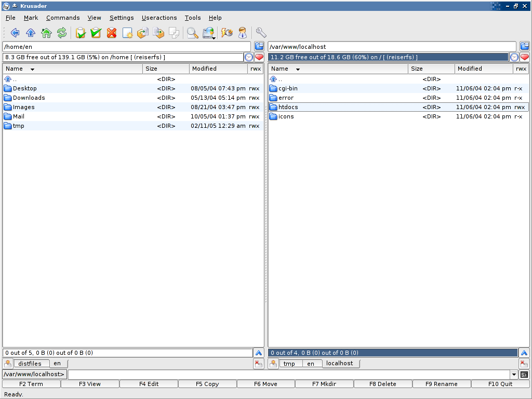Viewport: 532px width, 399px height.
Task: Add a new tab in left panel
Action: (x=8, y=364)
